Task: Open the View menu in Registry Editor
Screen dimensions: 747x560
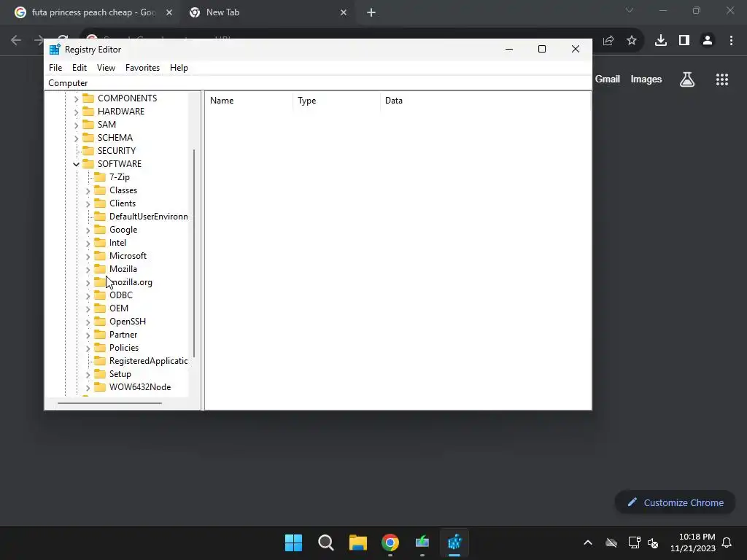Action: pyautogui.click(x=106, y=68)
